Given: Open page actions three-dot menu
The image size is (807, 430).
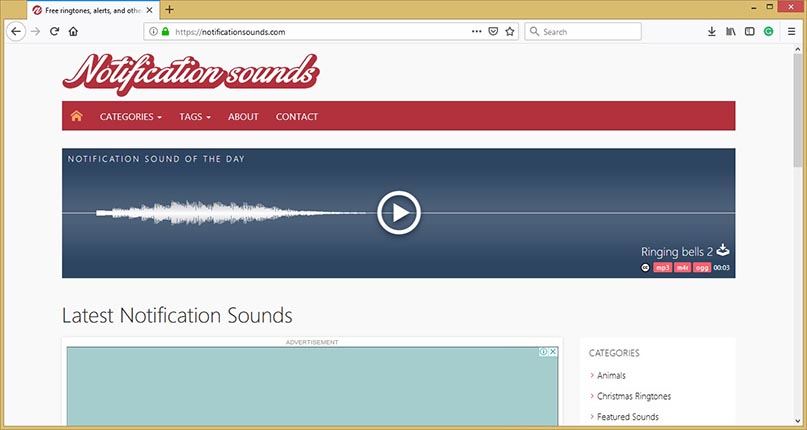Looking at the screenshot, I should coord(475,32).
